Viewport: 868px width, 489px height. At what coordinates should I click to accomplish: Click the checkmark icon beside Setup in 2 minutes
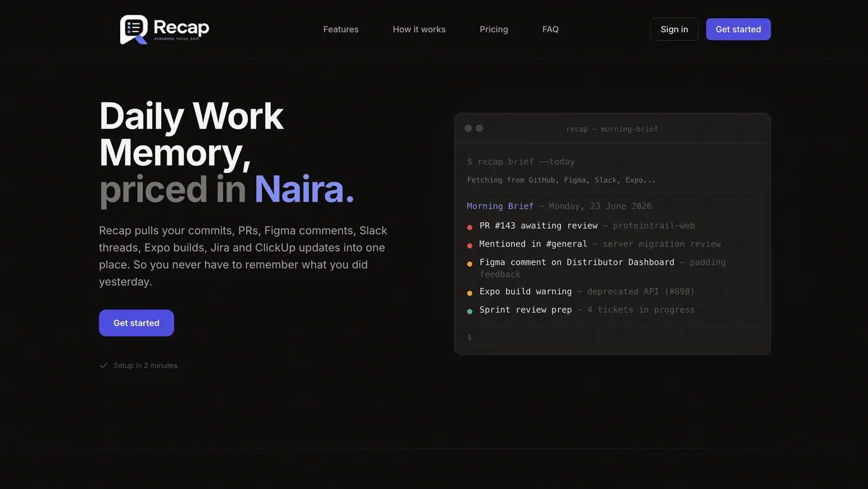(x=104, y=366)
